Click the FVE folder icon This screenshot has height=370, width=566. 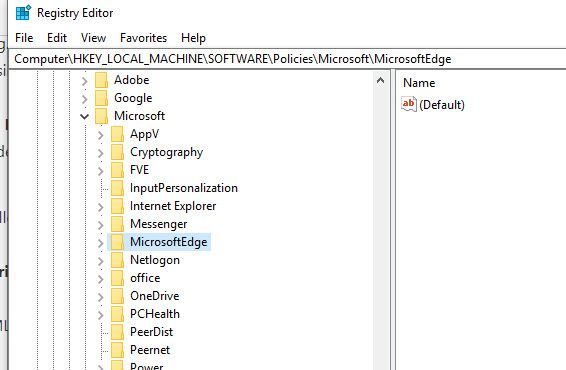point(117,170)
